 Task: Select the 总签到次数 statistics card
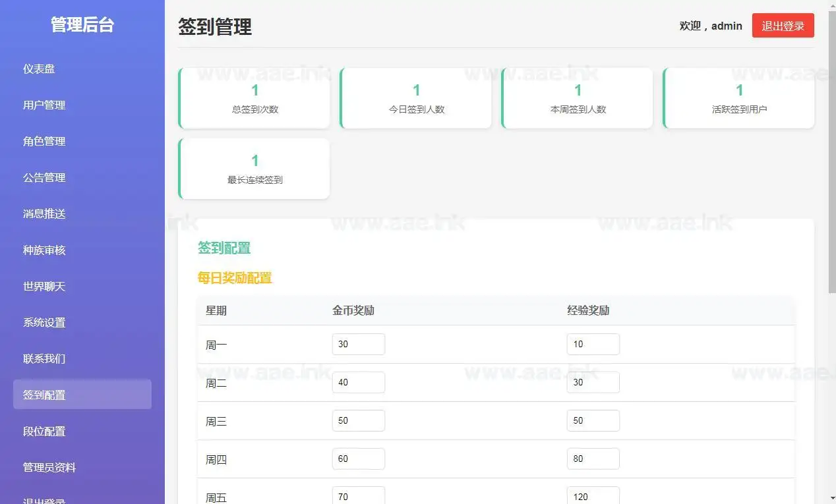[x=254, y=98]
